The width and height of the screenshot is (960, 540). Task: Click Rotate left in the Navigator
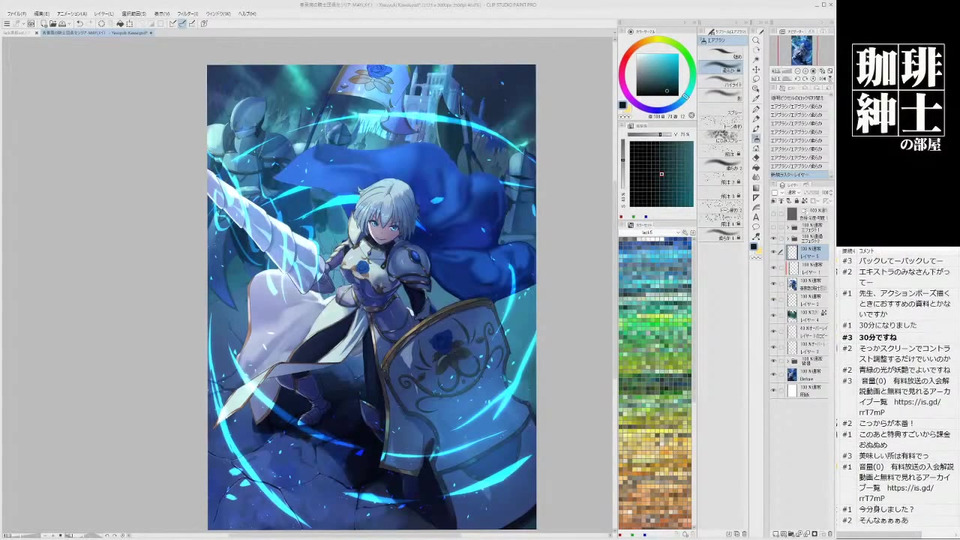point(797,78)
